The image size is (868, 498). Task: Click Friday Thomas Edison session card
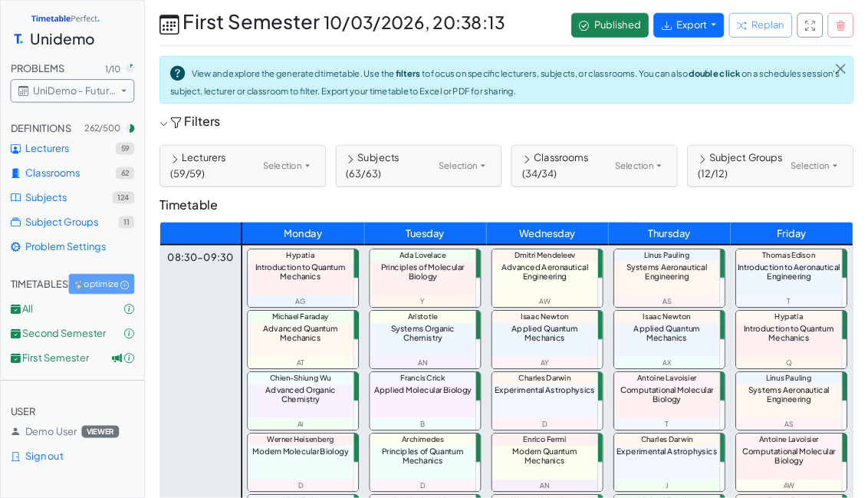point(791,278)
